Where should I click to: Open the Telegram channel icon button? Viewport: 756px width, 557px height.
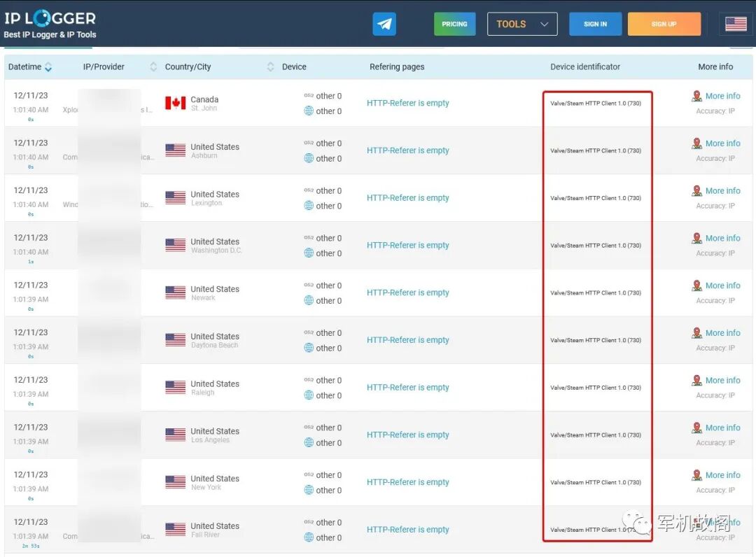(384, 24)
